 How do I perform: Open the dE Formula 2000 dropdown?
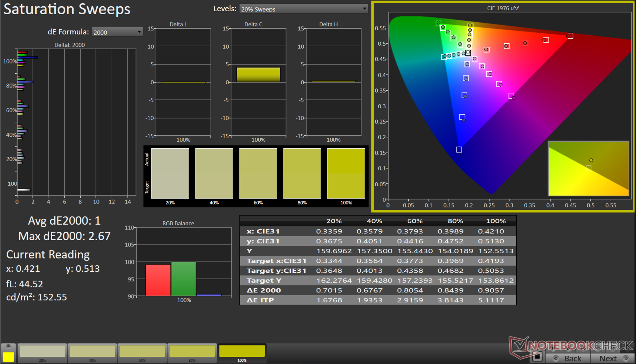(x=117, y=32)
